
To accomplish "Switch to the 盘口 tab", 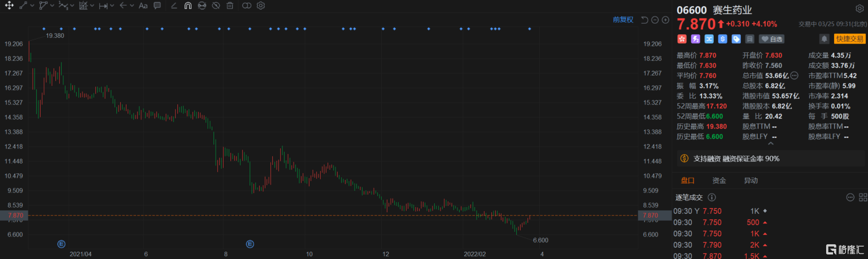I will (x=687, y=181).
